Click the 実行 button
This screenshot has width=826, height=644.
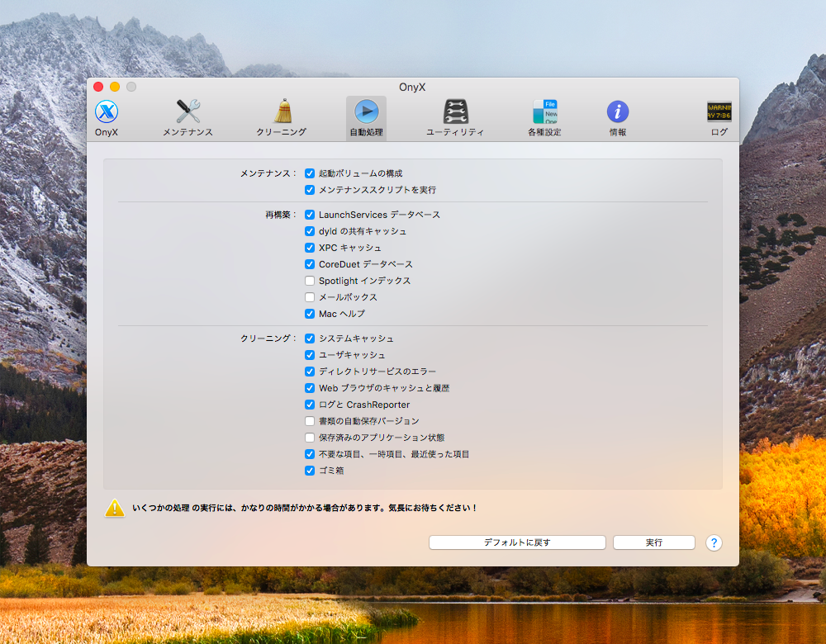[653, 542]
